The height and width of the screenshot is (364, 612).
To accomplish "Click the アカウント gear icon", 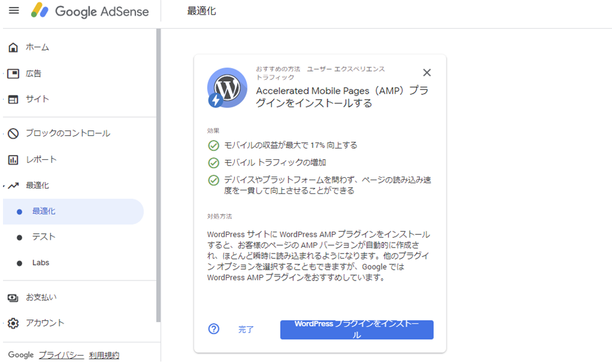I will 13,323.
